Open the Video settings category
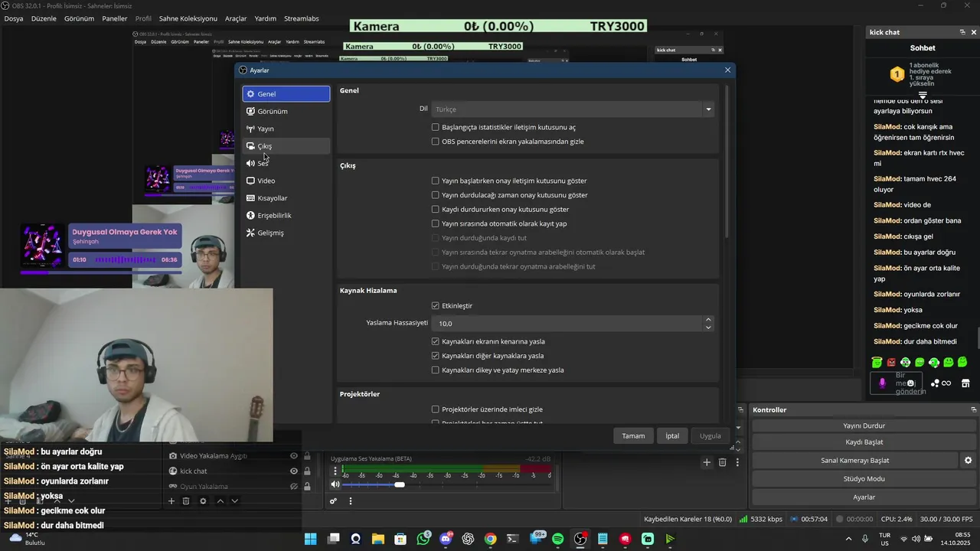The image size is (980, 551). coord(286,181)
